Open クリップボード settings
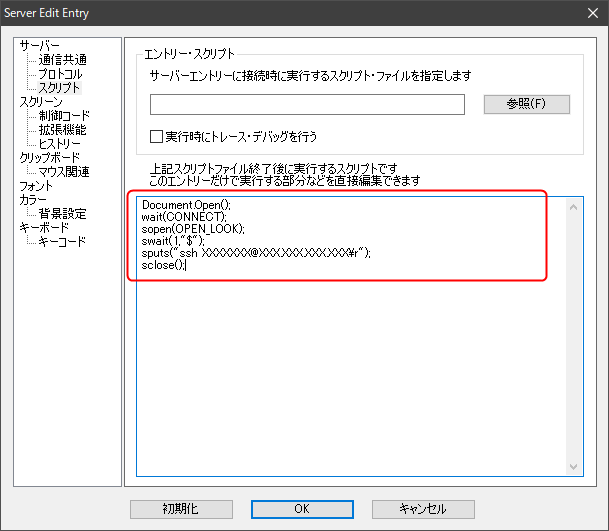 [x=50, y=158]
